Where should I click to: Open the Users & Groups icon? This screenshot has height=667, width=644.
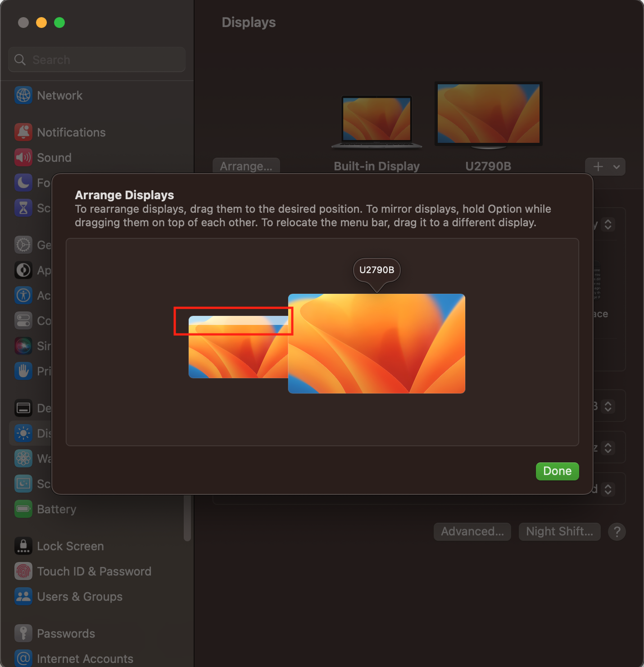[23, 597]
